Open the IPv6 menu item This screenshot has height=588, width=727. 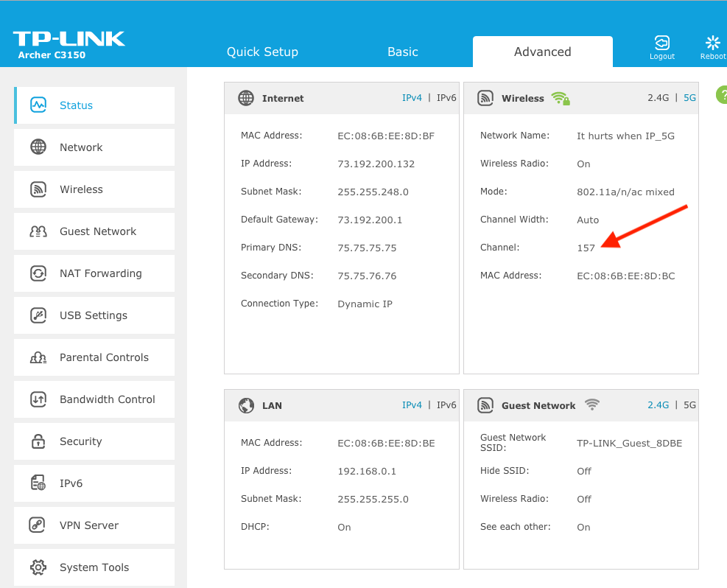click(x=94, y=483)
